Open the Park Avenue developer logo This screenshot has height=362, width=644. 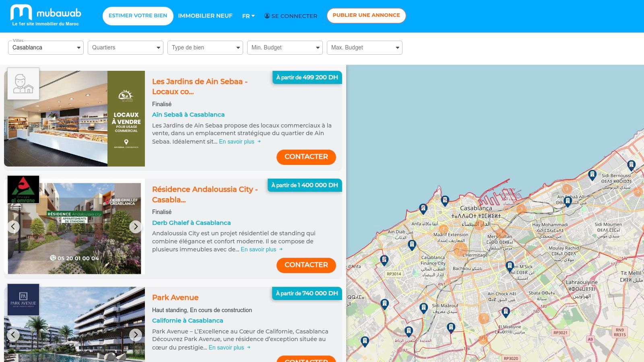click(23, 300)
